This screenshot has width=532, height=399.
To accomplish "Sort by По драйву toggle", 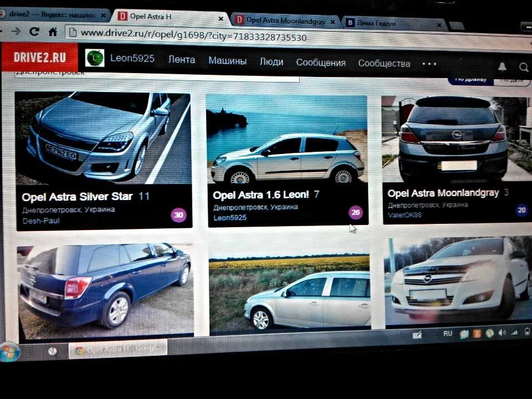I will [470, 80].
